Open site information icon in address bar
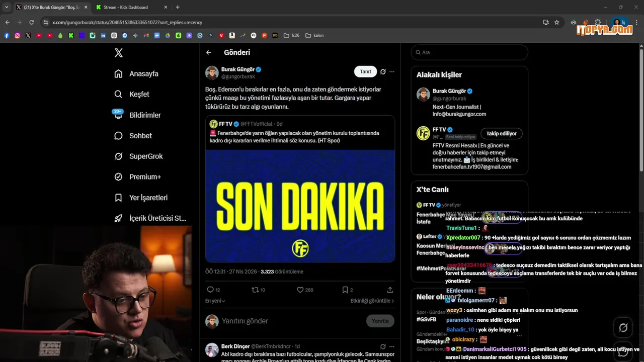This screenshot has width=644, height=362. (46, 22)
